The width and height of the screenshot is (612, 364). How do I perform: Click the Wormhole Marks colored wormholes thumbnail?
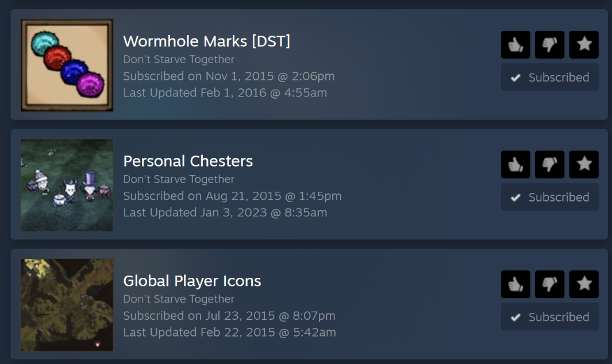(67, 65)
